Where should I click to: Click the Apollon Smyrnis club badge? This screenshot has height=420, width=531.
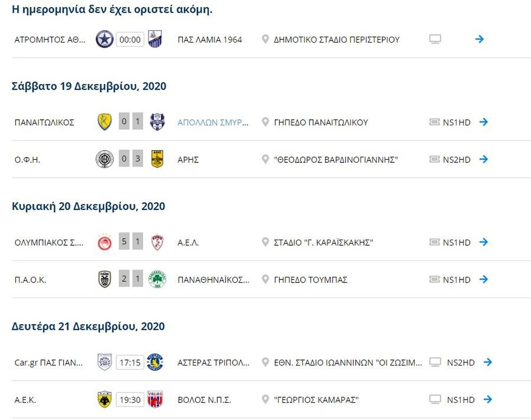(x=158, y=122)
